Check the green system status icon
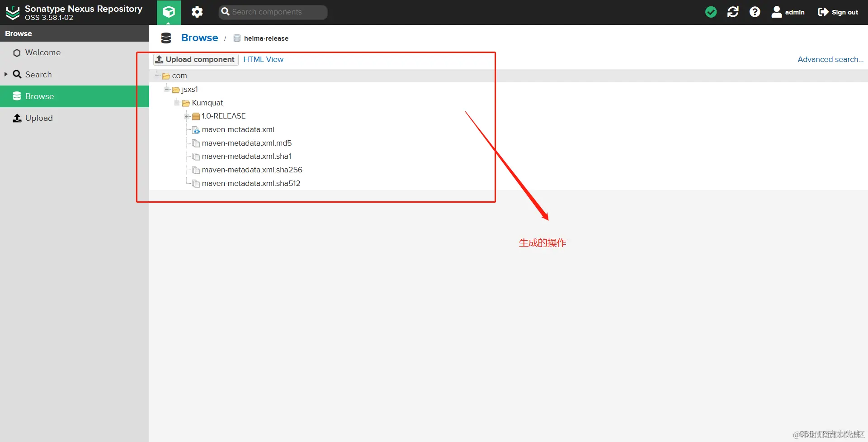 click(x=711, y=12)
